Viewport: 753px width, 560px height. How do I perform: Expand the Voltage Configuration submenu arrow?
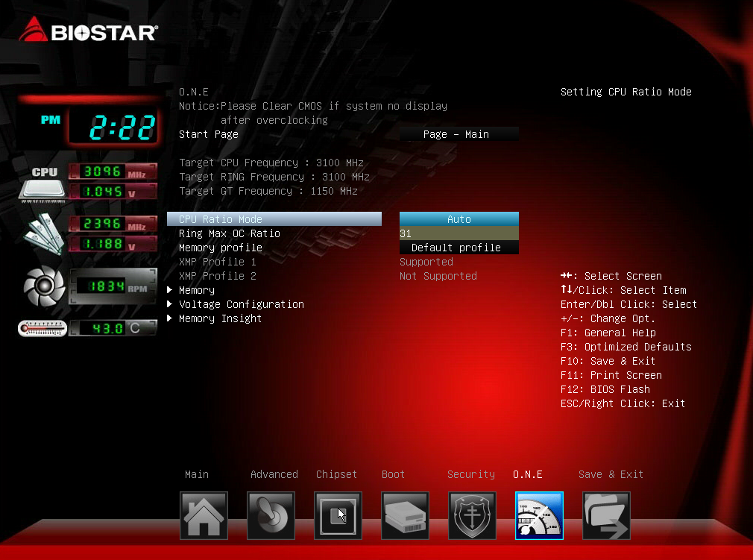(169, 304)
